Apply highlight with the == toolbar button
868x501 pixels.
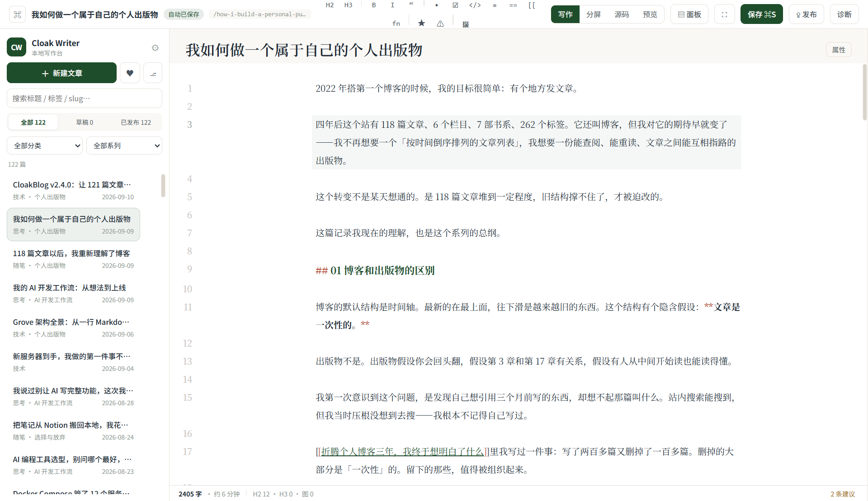coord(513,5)
